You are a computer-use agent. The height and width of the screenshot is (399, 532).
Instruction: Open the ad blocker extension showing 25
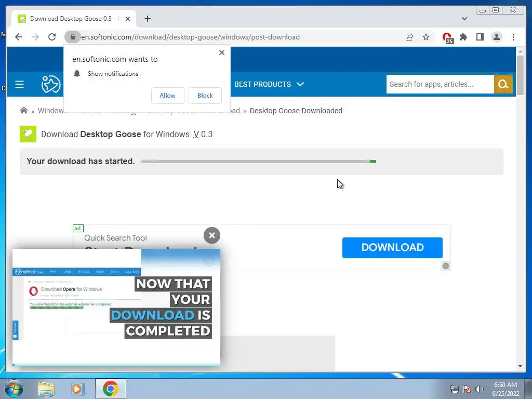click(448, 37)
